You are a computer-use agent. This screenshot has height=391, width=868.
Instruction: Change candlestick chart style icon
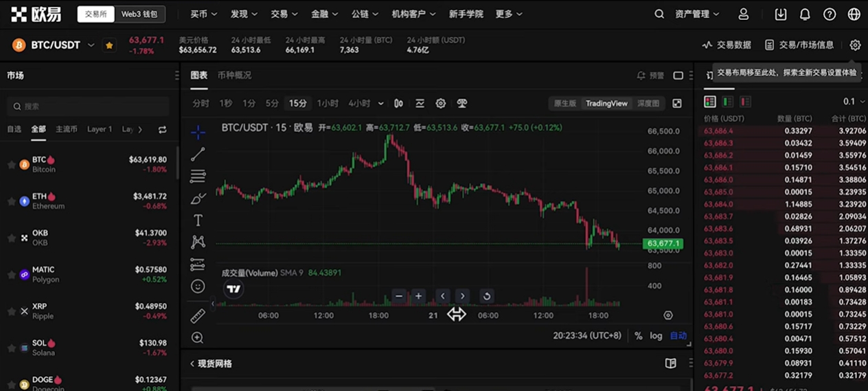point(399,103)
